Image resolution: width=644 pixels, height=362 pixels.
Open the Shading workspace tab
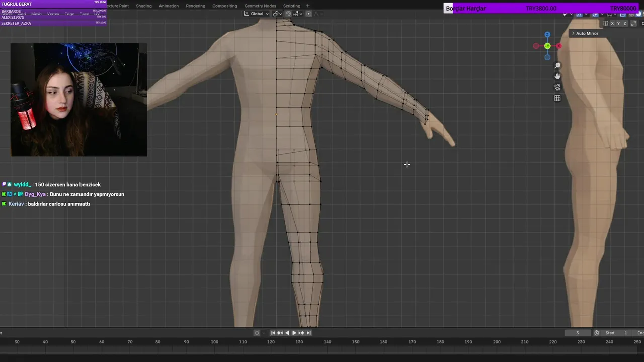click(143, 6)
